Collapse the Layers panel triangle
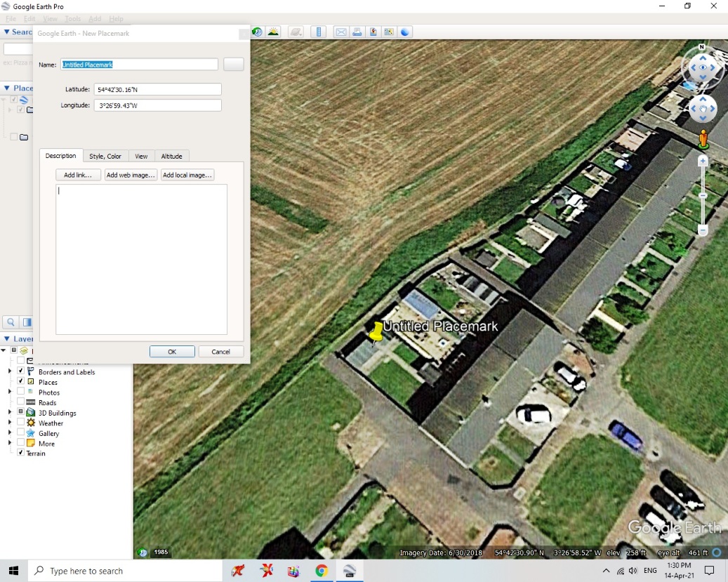The height and width of the screenshot is (582, 728). click(x=6, y=338)
